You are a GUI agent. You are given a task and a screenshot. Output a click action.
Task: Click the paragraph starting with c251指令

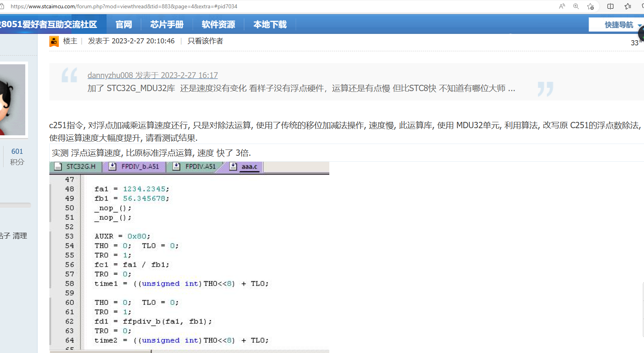[x=345, y=131]
